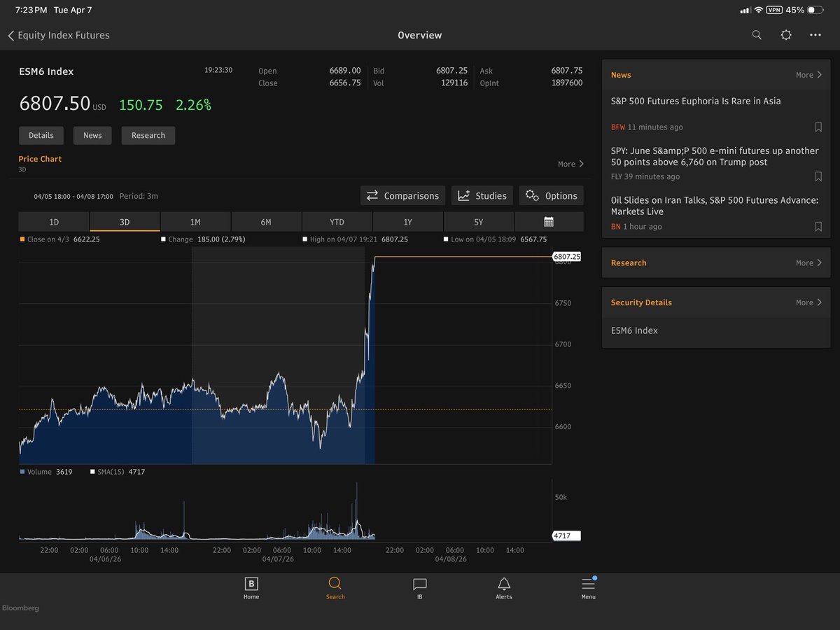Click the News button under price
The image size is (840, 630).
tap(92, 136)
